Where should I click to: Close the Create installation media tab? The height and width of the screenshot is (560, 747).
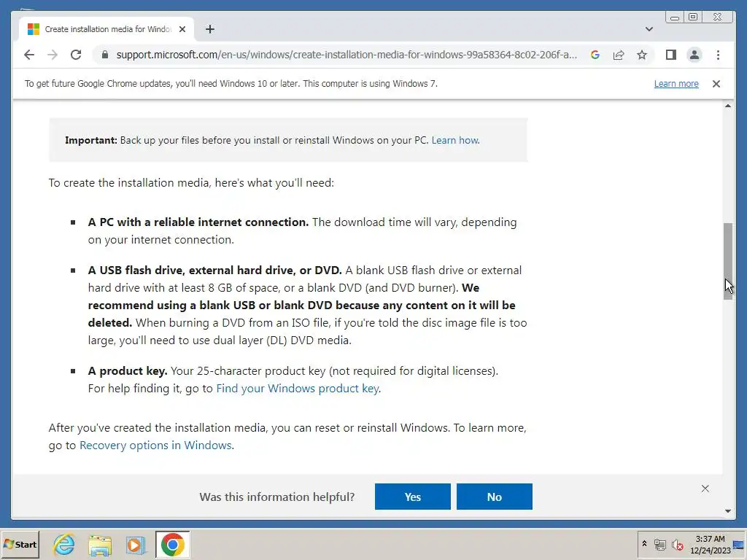point(182,29)
